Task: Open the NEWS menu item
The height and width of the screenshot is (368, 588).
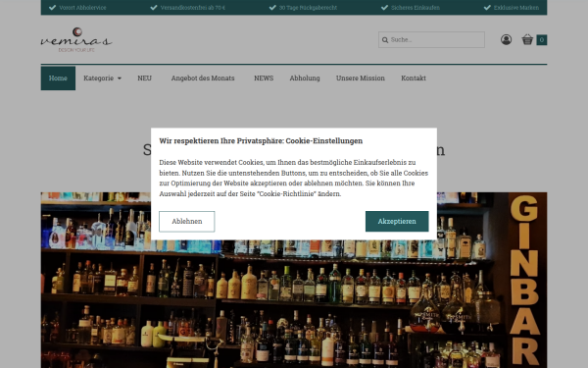Action: click(x=264, y=79)
